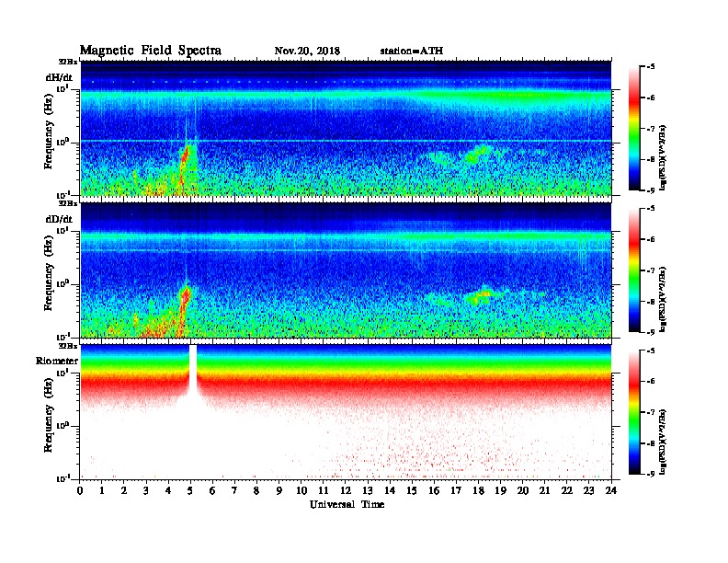Viewport: 728px width, 563px height.
Task: Click hour "5" on the time axis
Action: (x=190, y=491)
